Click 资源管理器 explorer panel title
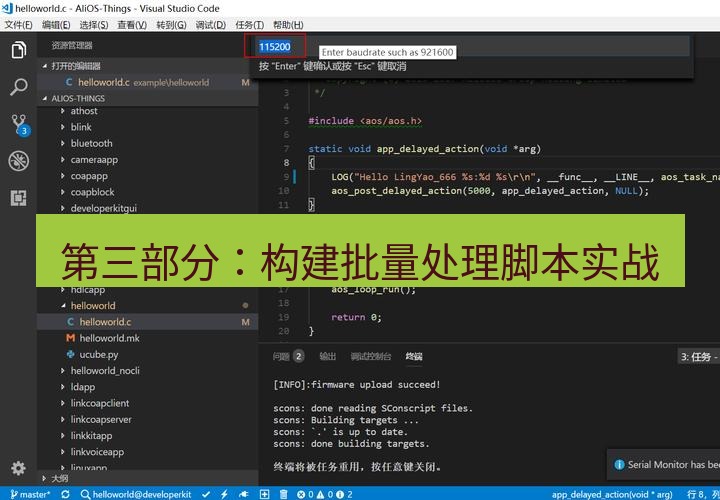720x500 pixels. [72, 45]
